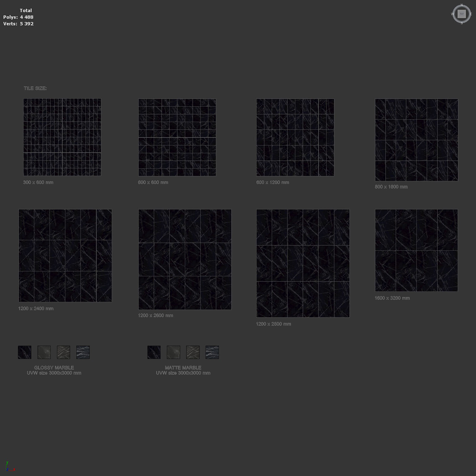
Task: Pick the plain grey Glossy Marble swatch
Action: click(x=44, y=352)
